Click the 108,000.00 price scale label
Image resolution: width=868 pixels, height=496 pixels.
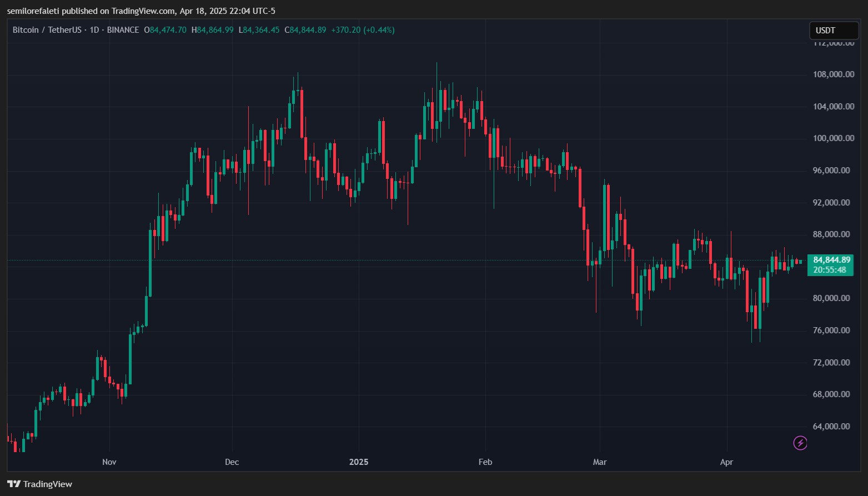pyautogui.click(x=833, y=74)
